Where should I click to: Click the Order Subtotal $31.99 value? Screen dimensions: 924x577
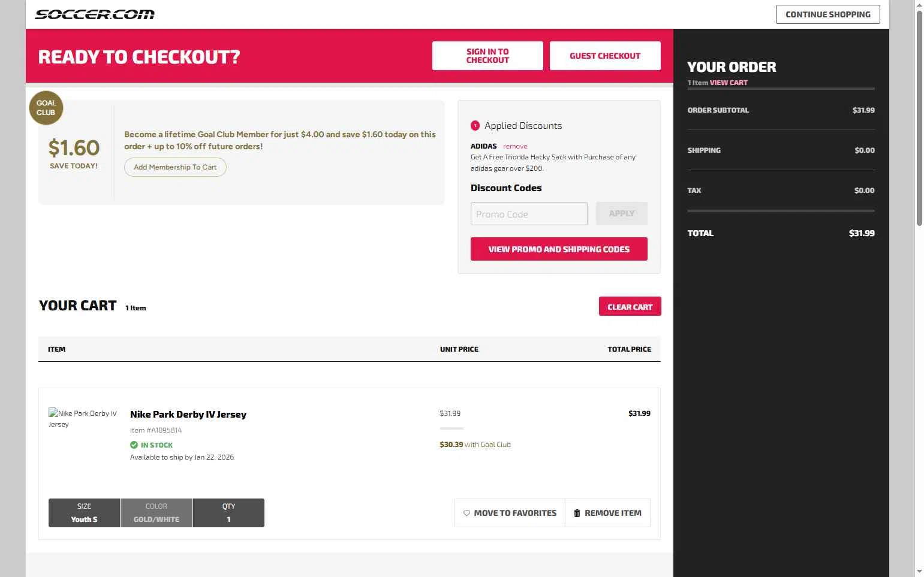tap(863, 110)
